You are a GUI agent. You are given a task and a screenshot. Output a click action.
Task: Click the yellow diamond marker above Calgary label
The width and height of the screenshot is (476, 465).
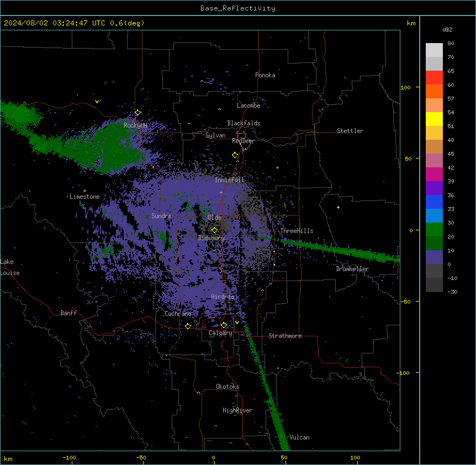pyautogui.click(x=224, y=325)
